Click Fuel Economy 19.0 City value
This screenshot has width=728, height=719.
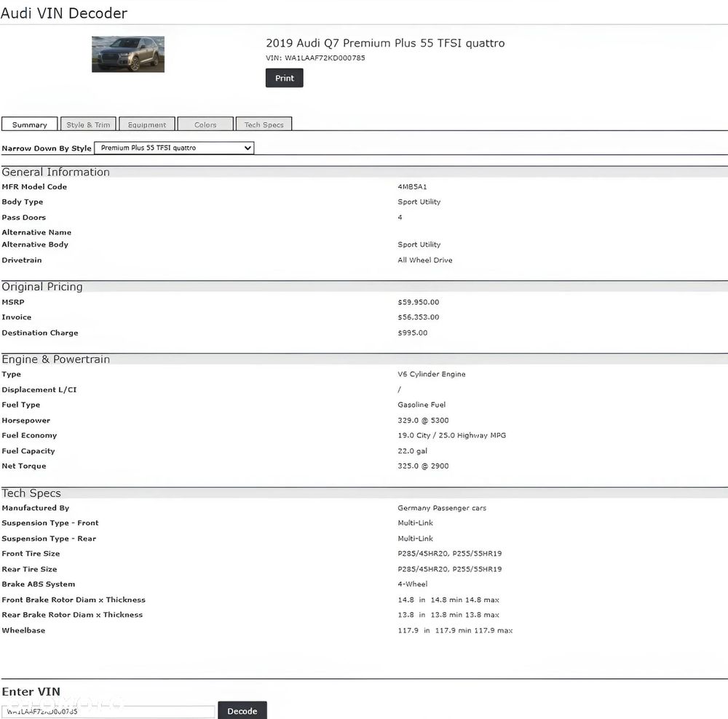point(452,435)
